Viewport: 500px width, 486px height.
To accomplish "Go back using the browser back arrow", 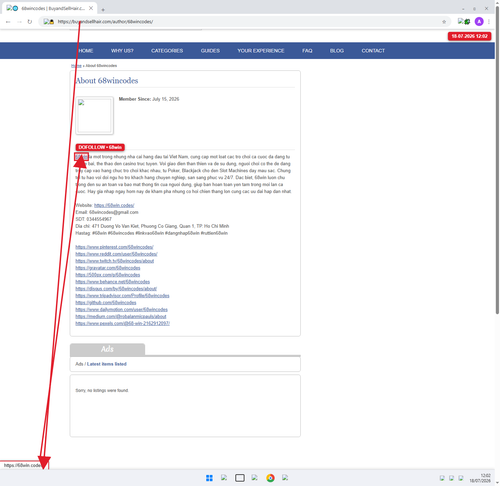I will point(8,22).
